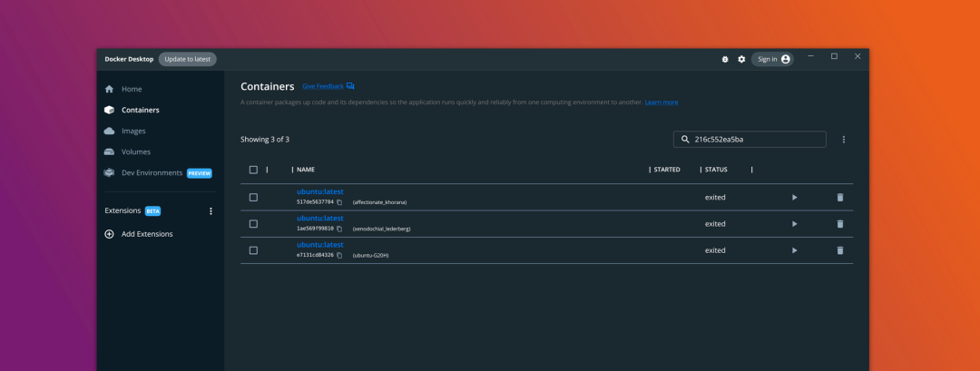The height and width of the screenshot is (371, 980).
Task: Click the Home house icon
Action: (x=110, y=89)
